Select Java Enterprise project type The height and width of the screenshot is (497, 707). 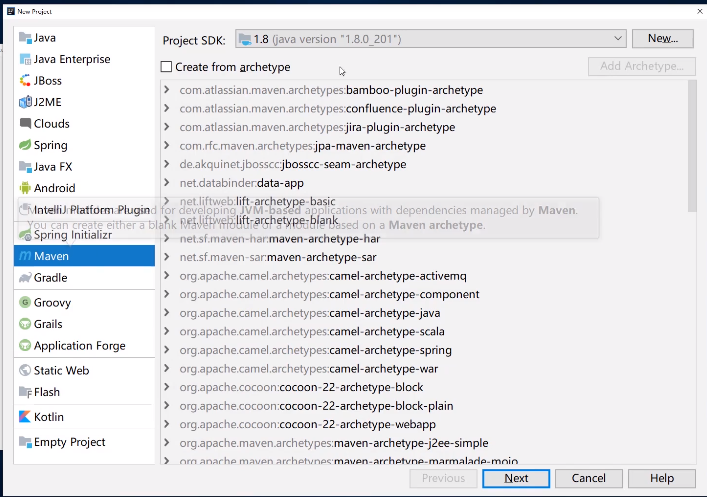(x=72, y=59)
